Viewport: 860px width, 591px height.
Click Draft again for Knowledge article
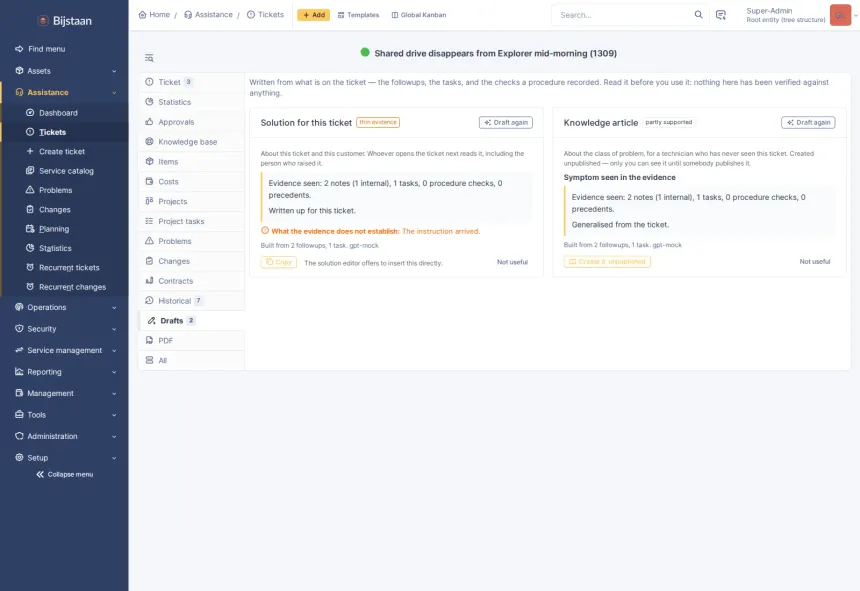(808, 122)
